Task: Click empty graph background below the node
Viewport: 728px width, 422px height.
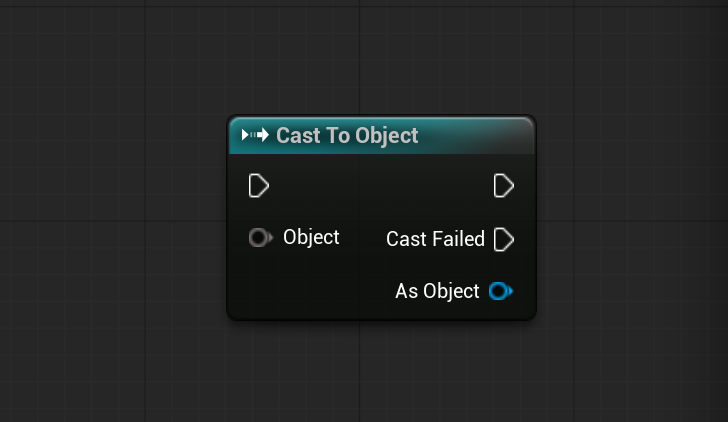Action: [x=380, y=370]
